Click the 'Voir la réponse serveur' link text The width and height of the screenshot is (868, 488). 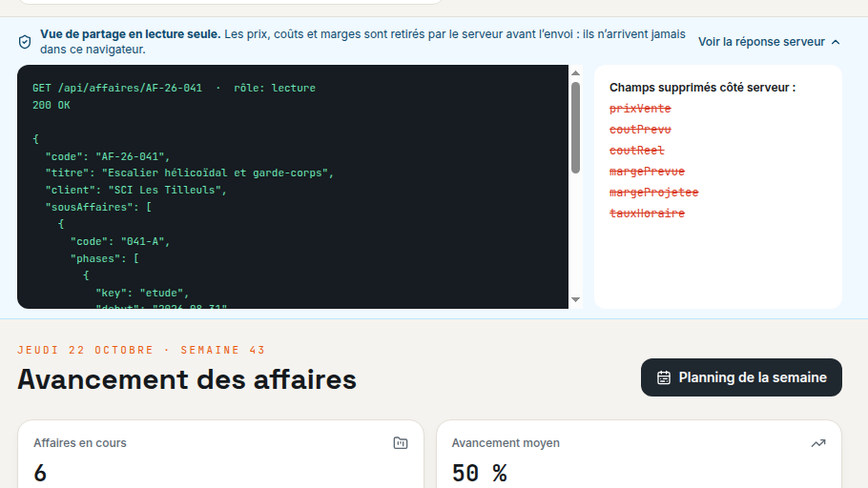point(761,42)
